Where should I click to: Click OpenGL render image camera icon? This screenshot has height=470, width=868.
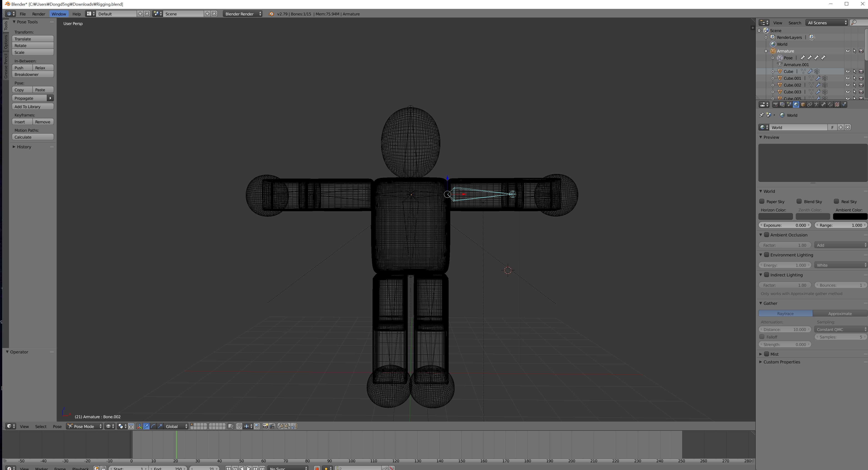(x=265, y=426)
